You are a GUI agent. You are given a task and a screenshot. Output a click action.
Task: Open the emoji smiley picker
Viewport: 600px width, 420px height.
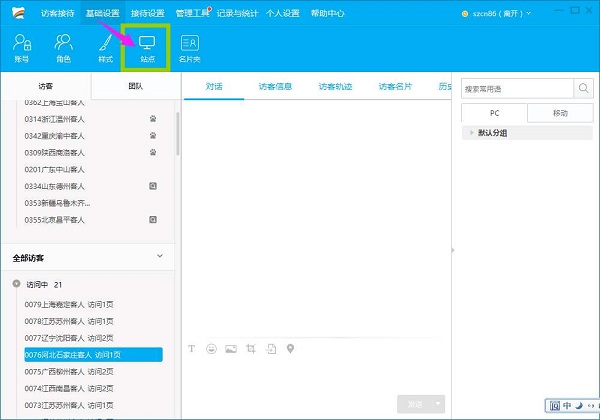[211, 348]
